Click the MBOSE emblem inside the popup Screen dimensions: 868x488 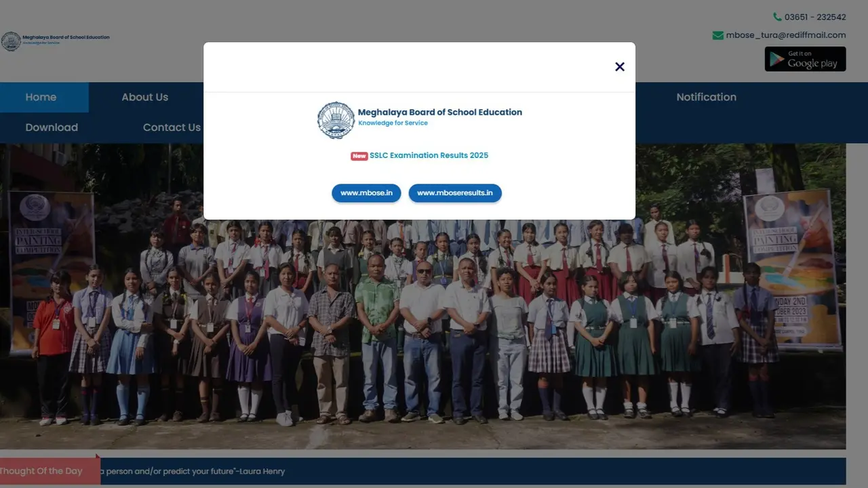(x=336, y=120)
